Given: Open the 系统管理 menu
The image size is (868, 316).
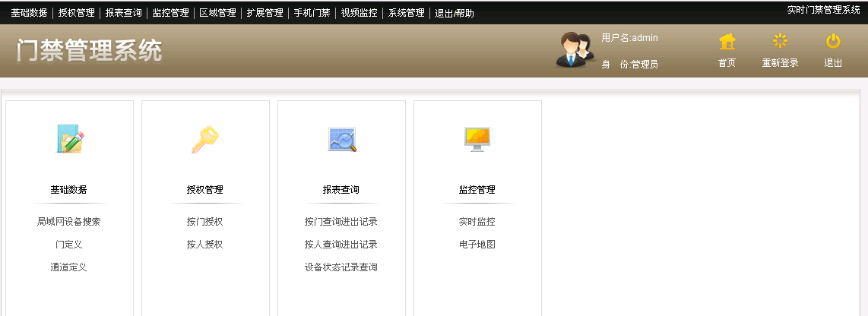Looking at the screenshot, I should [406, 13].
